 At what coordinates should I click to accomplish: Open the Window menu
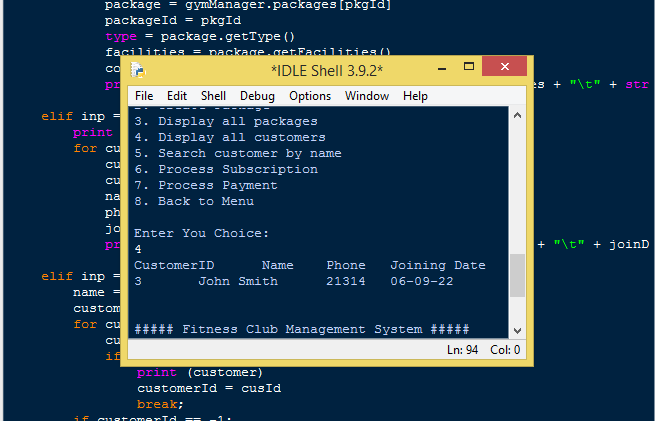367,96
